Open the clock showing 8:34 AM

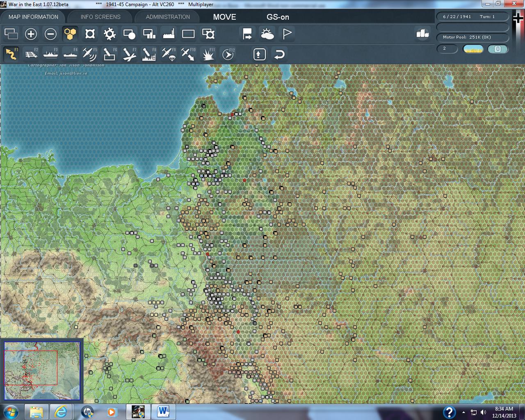[x=504, y=412]
